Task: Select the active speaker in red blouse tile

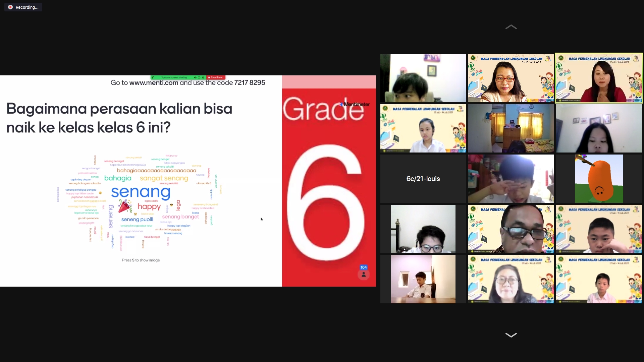Action: (x=599, y=78)
